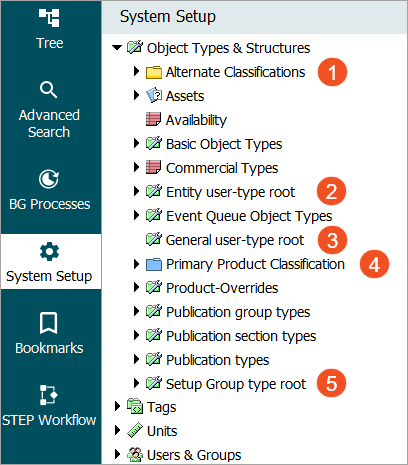Click the Tags node icon

tap(135, 407)
